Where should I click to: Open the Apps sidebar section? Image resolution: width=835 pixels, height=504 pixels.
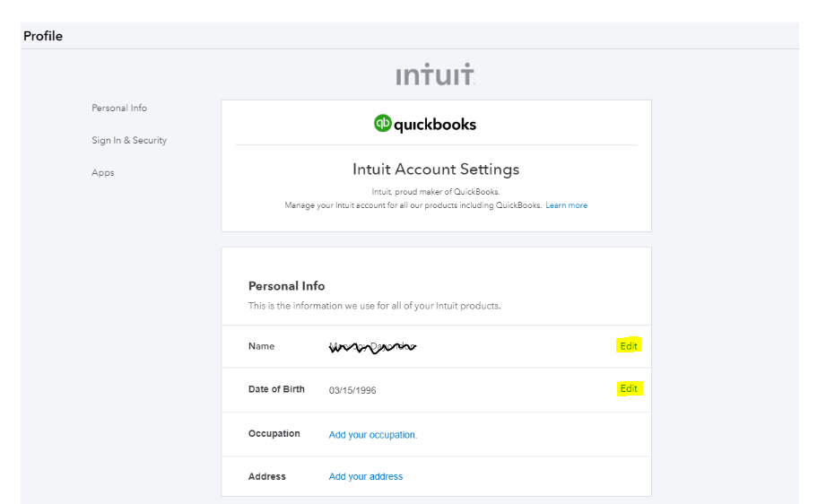point(103,173)
